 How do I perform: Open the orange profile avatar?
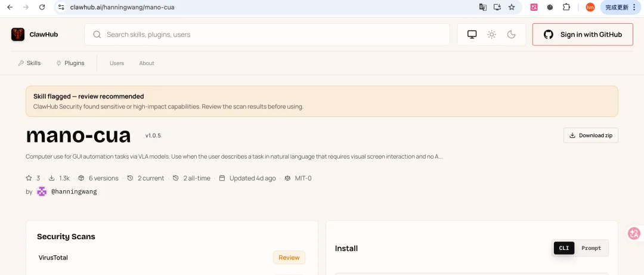tap(590, 7)
